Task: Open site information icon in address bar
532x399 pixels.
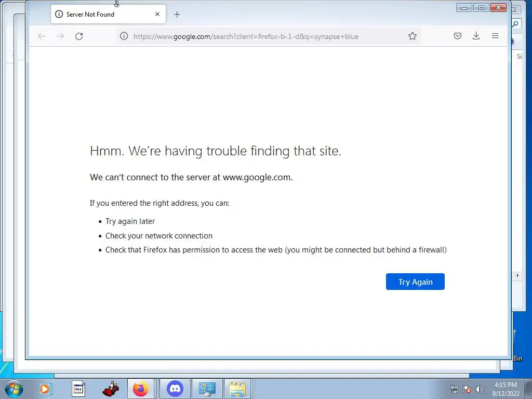Action: click(x=124, y=36)
